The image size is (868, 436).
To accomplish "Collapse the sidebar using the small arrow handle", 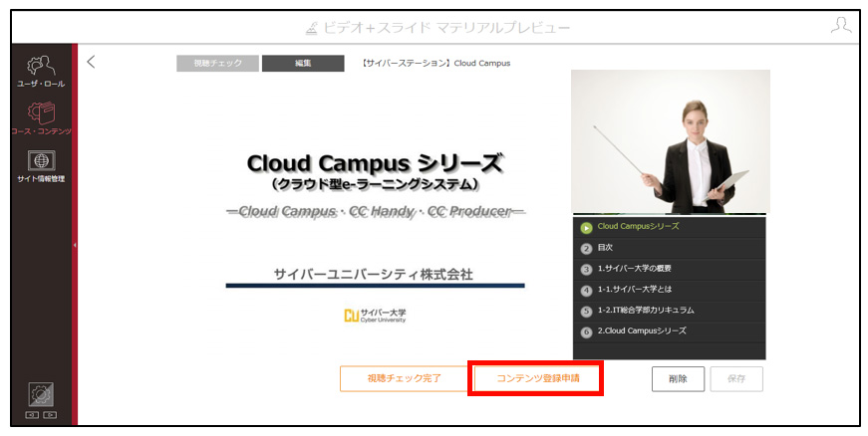I will point(75,245).
